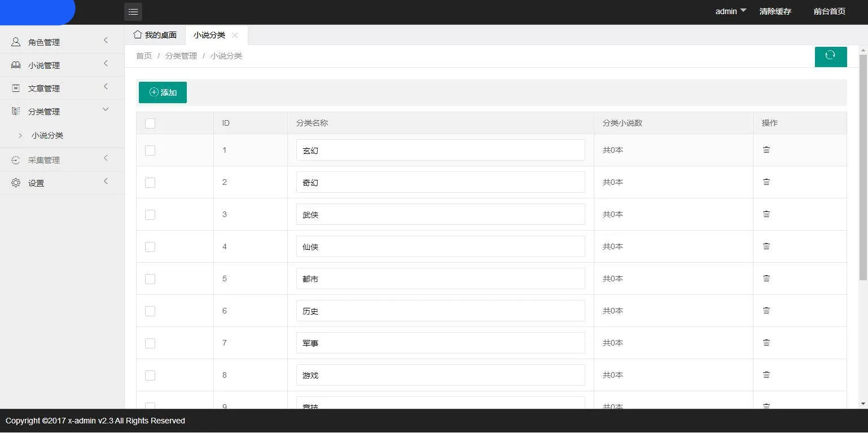
Task: Open the admin user dropdown
Action: [731, 11]
